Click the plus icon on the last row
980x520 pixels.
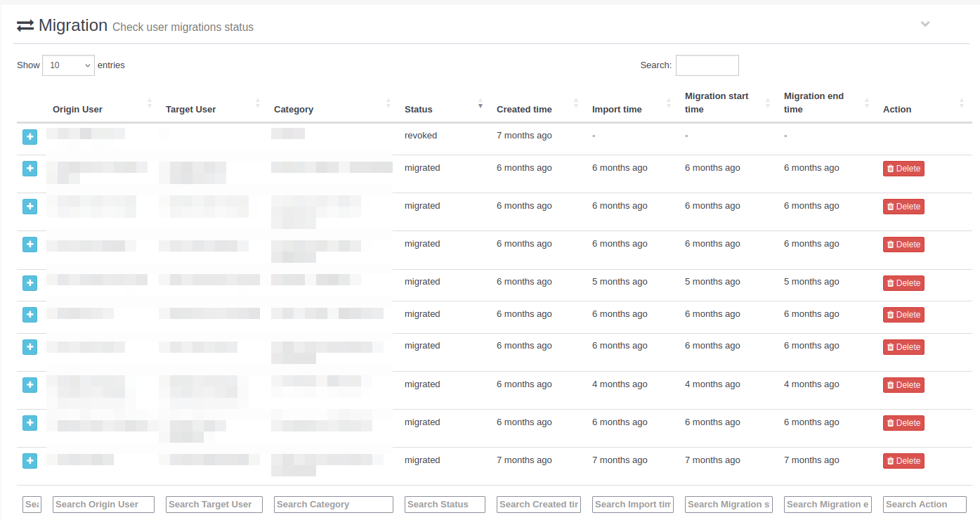point(30,461)
